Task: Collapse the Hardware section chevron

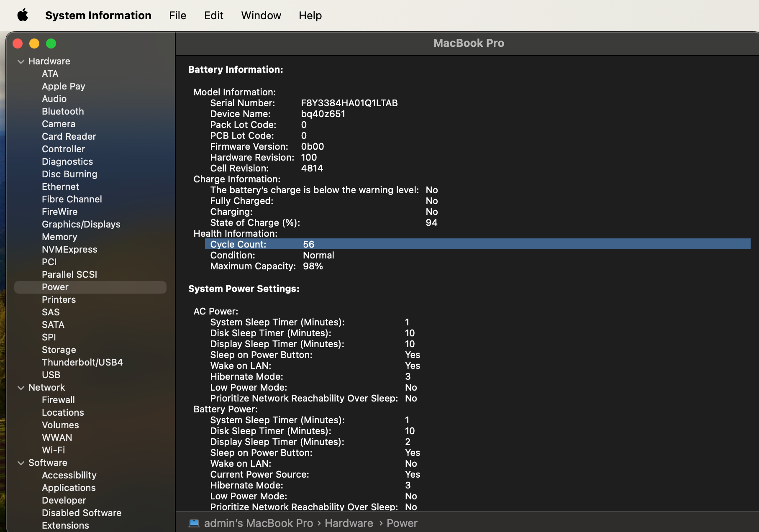Action: click(21, 61)
